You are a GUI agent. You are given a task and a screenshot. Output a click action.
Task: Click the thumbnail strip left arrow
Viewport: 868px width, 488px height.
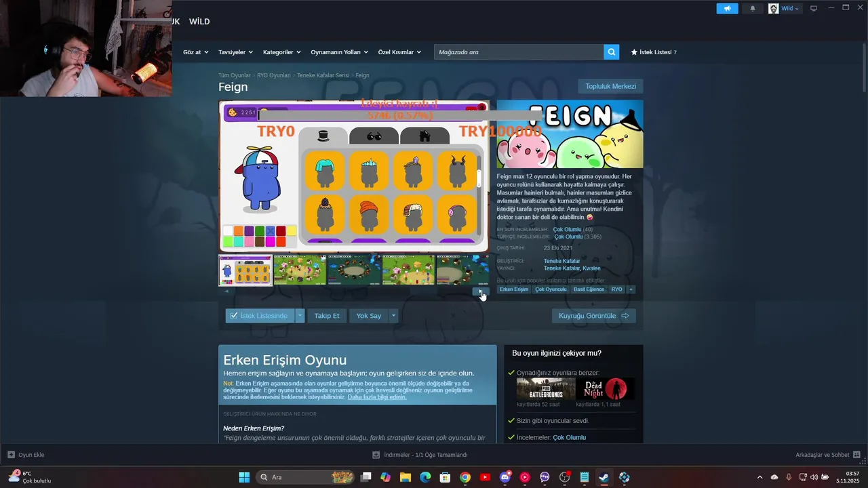tap(226, 291)
